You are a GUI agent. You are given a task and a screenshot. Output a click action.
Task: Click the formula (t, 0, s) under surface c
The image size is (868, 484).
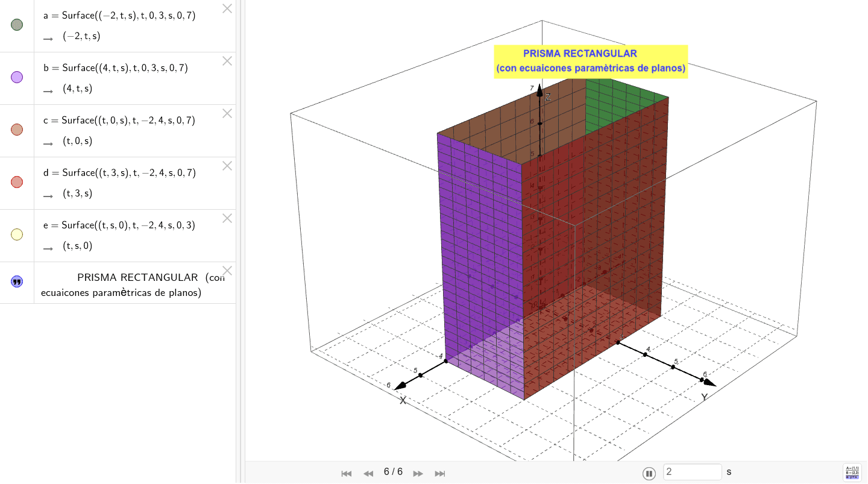click(78, 140)
